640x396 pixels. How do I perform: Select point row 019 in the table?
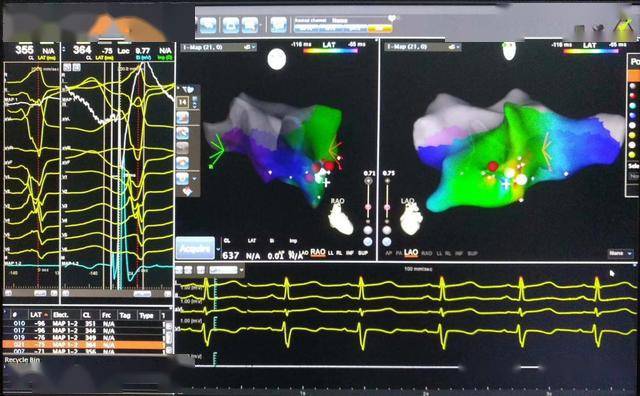point(84,338)
